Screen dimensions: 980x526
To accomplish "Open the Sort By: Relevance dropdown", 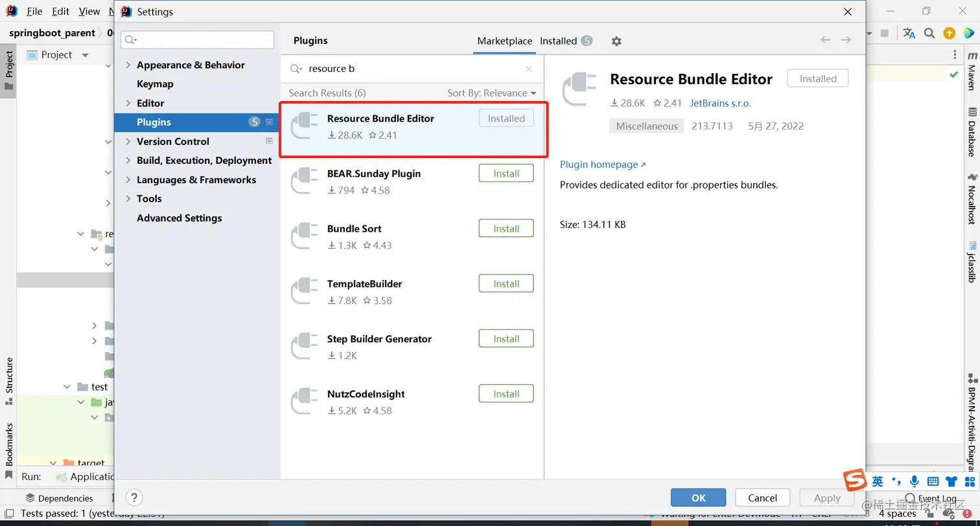I will [491, 93].
